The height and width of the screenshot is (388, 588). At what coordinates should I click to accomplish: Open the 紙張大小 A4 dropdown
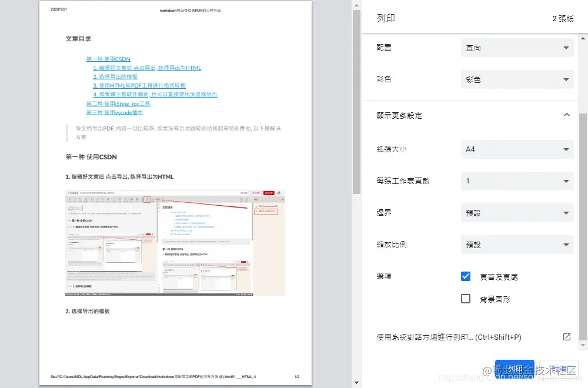point(517,149)
